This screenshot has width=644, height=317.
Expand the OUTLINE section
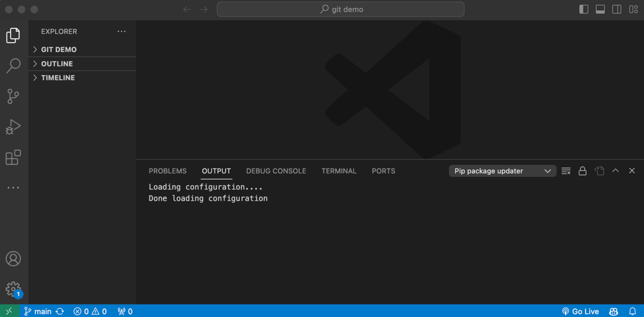point(82,64)
